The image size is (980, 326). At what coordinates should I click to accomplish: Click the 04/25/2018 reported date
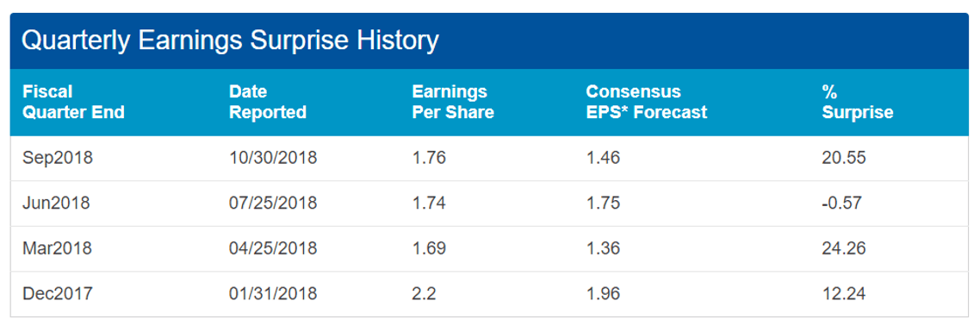coord(273,248)
